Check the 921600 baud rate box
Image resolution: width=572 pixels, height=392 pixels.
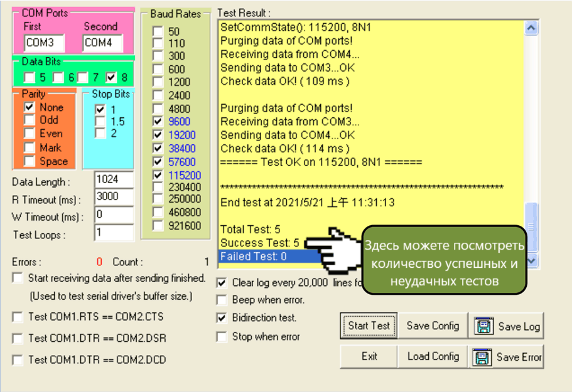pos(158,226)
